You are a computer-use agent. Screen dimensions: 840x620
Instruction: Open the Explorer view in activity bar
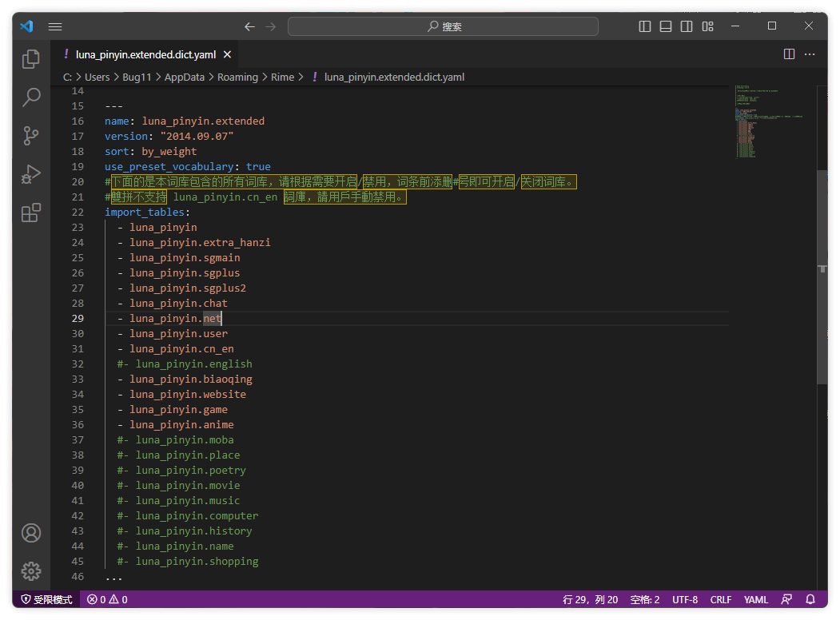(x=31, y=59)
